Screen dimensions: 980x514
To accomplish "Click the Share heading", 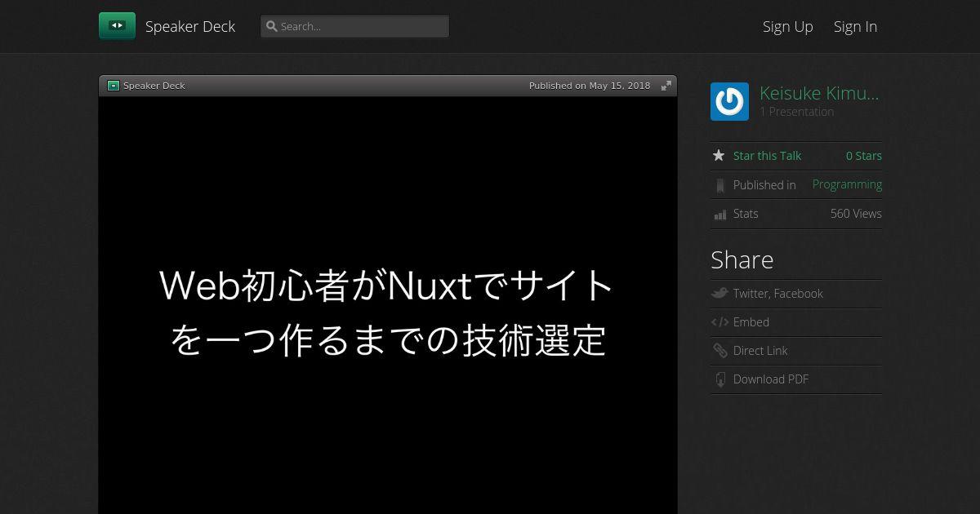I will [x=742, y=260].
